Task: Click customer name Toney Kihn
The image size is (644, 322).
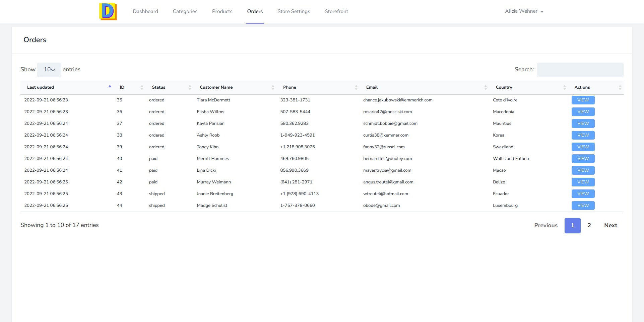Action: tap(207, 147)
